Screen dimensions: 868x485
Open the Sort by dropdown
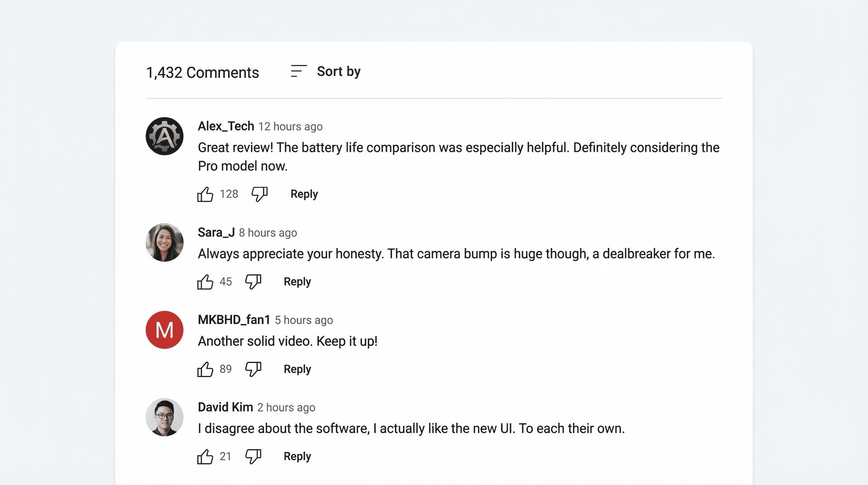(x=338, y=71)
